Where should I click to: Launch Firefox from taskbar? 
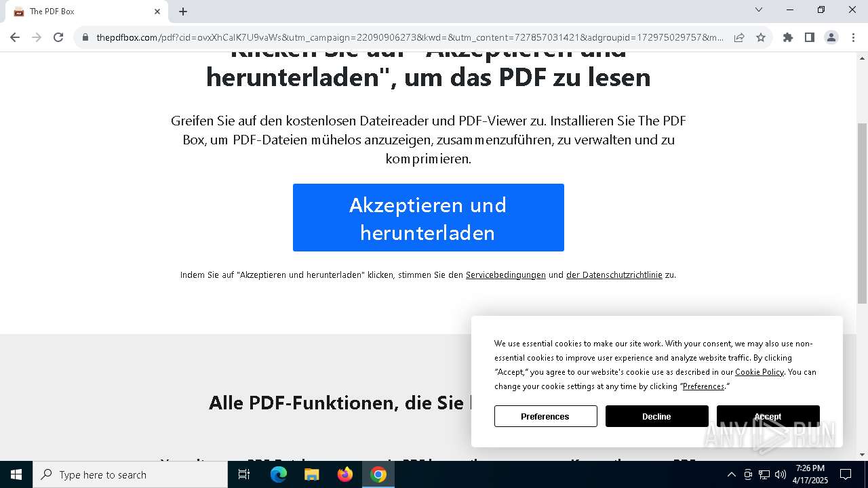345,474
